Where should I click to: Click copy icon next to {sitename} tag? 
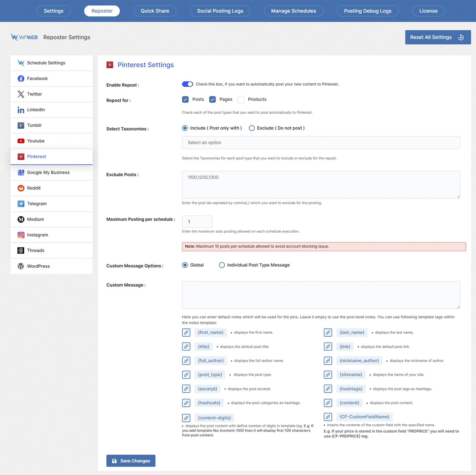point(328,375)
